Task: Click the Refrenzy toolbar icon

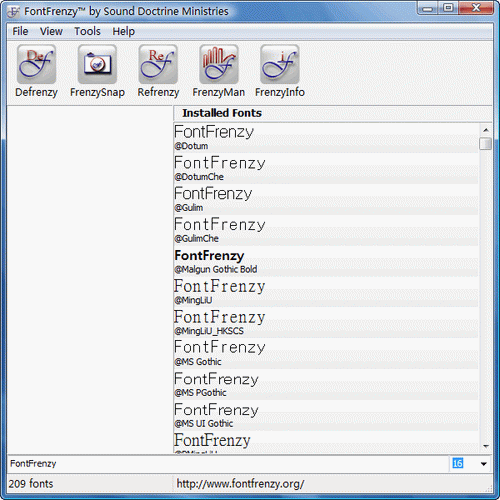Action: 158,64
